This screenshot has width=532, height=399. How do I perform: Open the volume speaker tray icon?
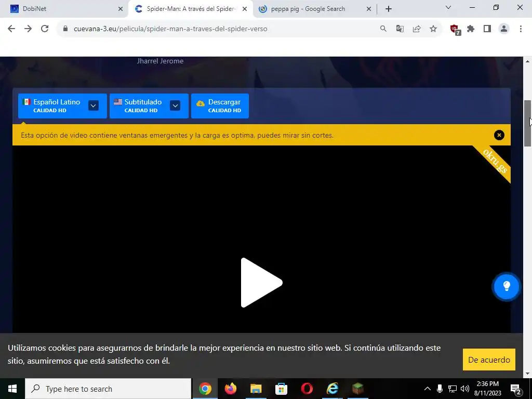[465, 389]
